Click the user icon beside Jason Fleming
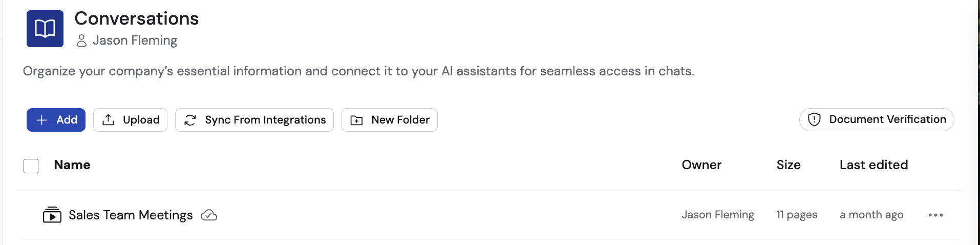 tap(81, 41)
